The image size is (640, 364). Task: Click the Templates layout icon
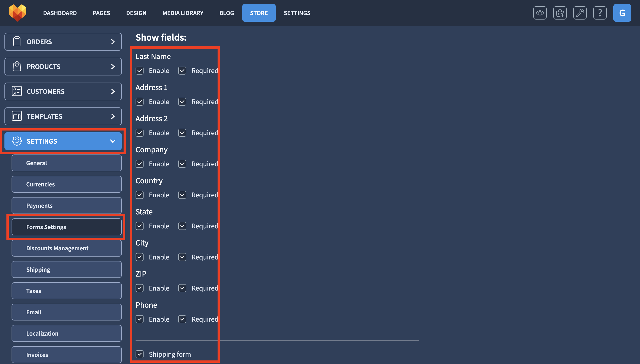tap(17, 116)
